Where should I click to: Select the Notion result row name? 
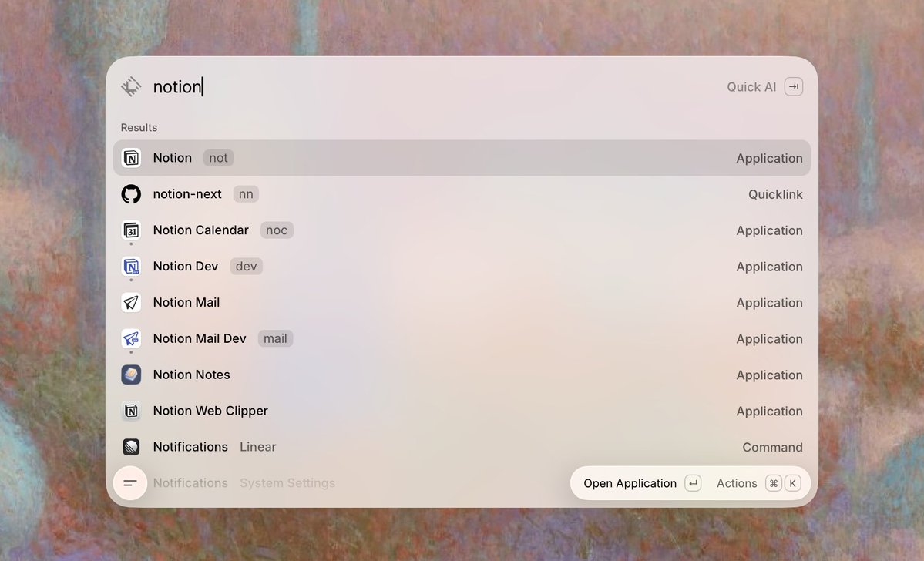[172, 158]
